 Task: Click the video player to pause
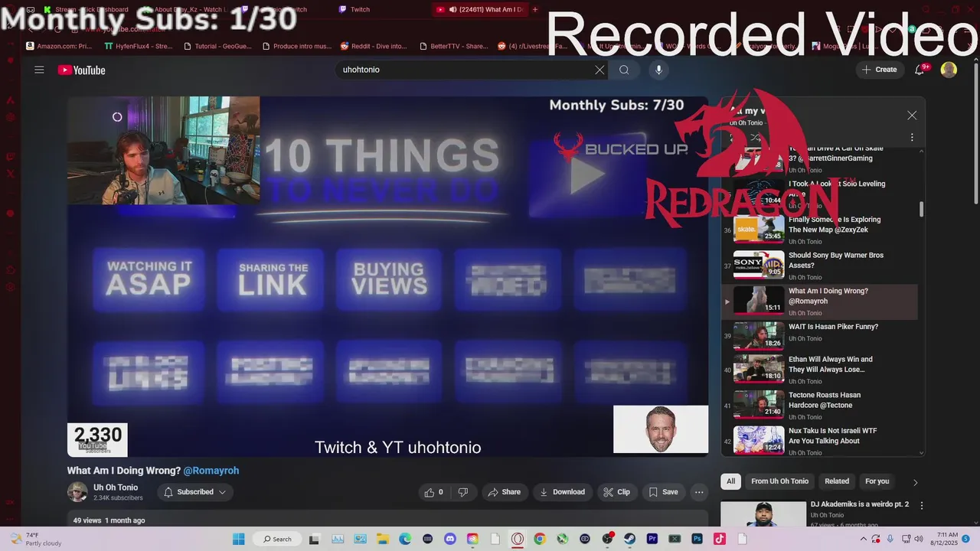tap(387, 276)
